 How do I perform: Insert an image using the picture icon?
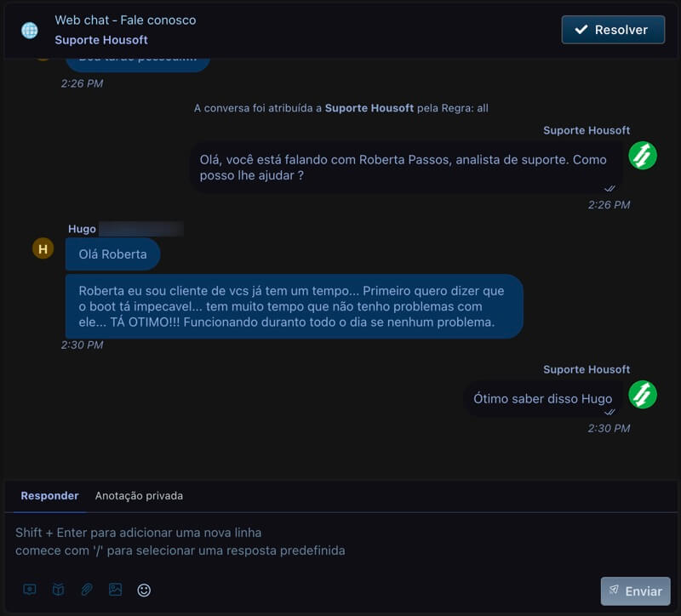point(116,590)
